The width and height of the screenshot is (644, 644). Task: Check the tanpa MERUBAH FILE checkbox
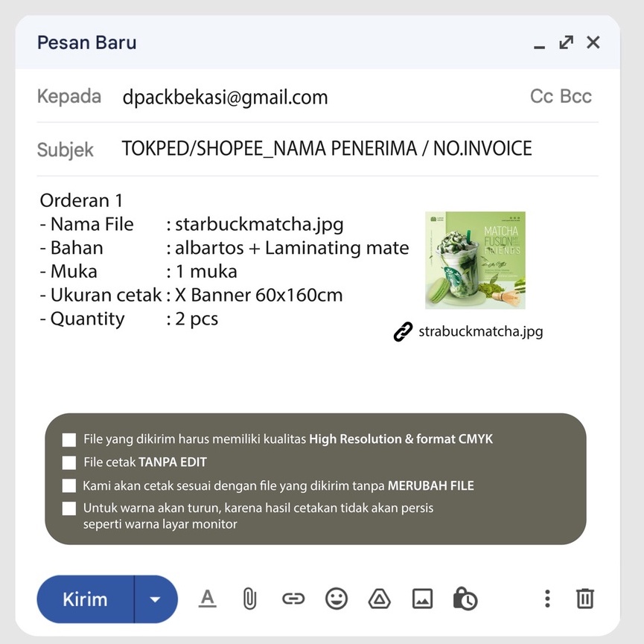pos(69,485)
